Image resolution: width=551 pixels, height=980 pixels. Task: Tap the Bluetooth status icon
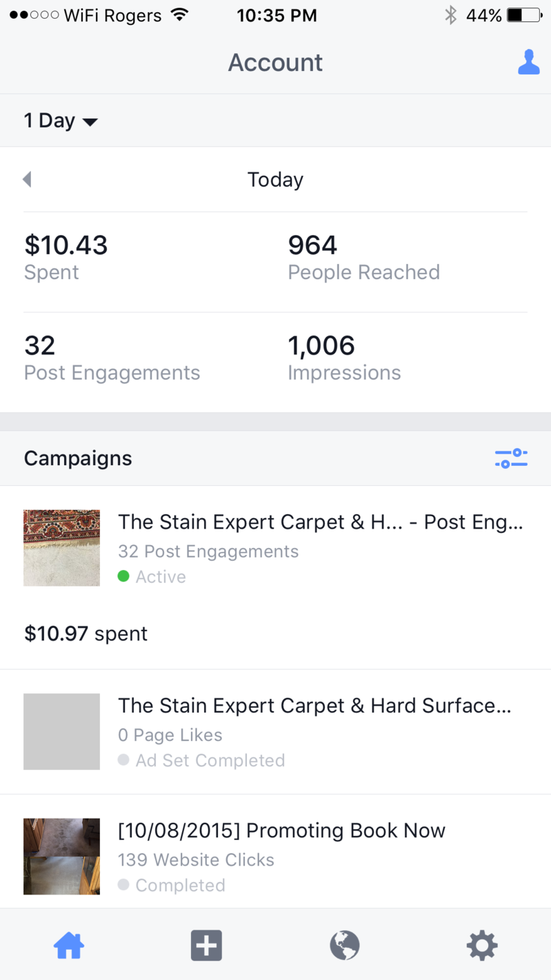point(451,15)
